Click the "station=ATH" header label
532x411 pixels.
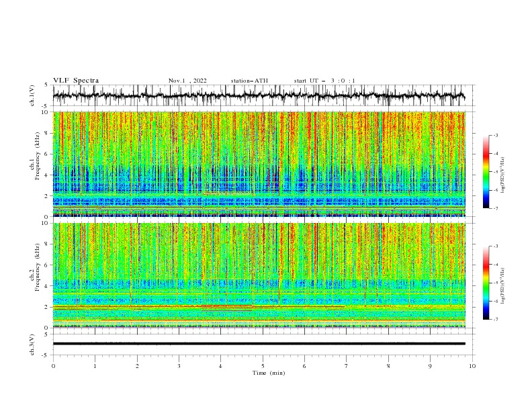pos(249,81)
